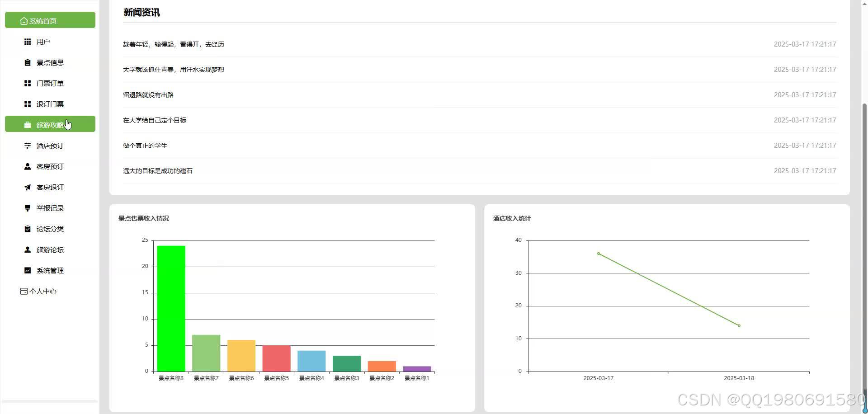The height and width of the screenshot is (414, 868).
Task: Click the x-axis label 2025-03-18
Action: coord(739,378)
